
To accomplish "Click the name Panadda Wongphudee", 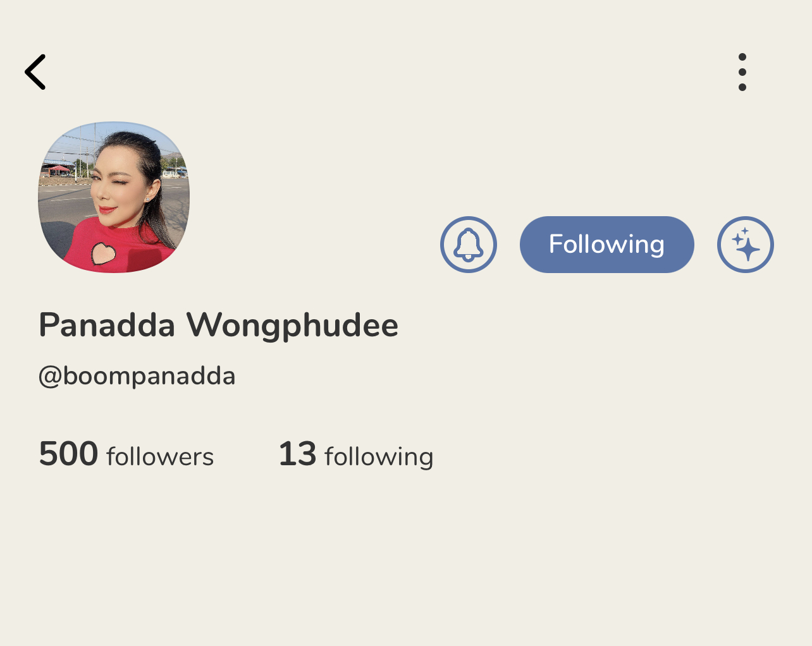I will [x=218, y=325].
